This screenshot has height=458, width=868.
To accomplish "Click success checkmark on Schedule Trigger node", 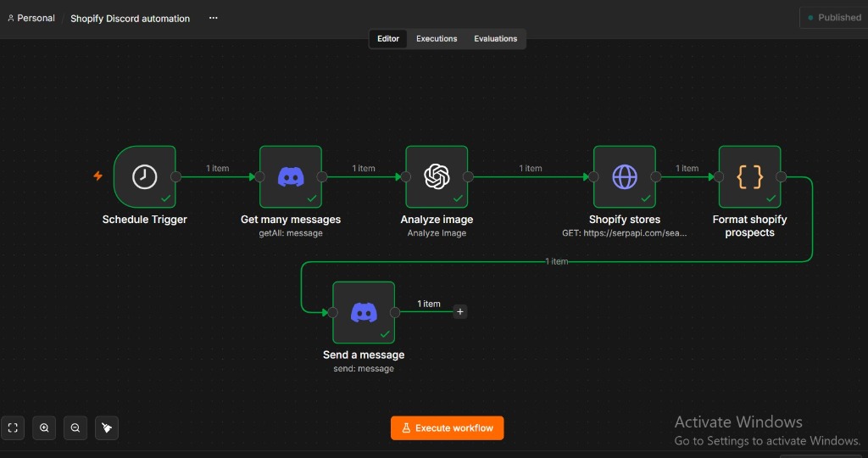I will point(166,198).
